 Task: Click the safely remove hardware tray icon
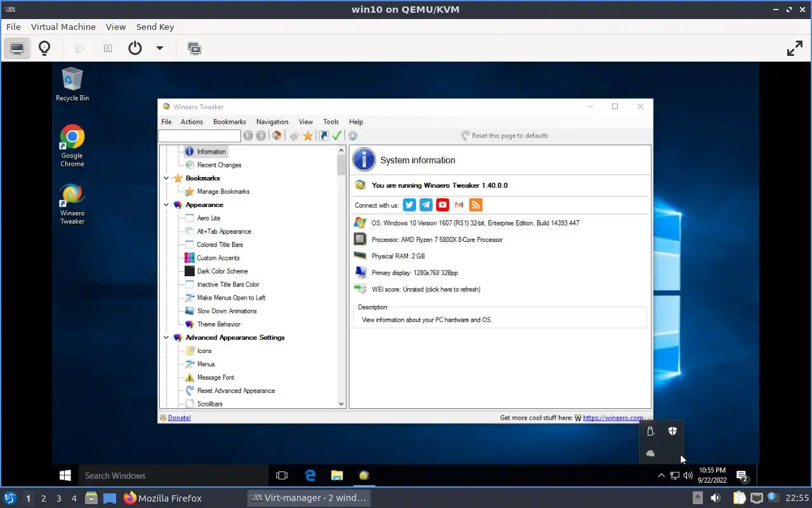pyautogui.click(x=650, y=431)
